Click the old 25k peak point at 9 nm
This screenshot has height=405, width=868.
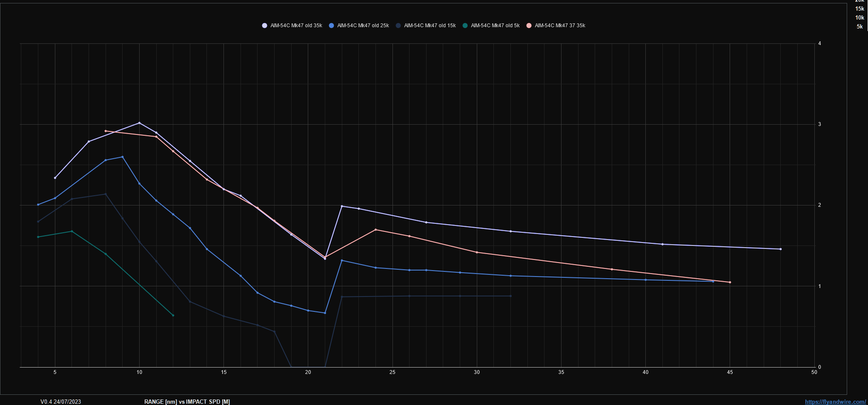click(x=123, y=157)
